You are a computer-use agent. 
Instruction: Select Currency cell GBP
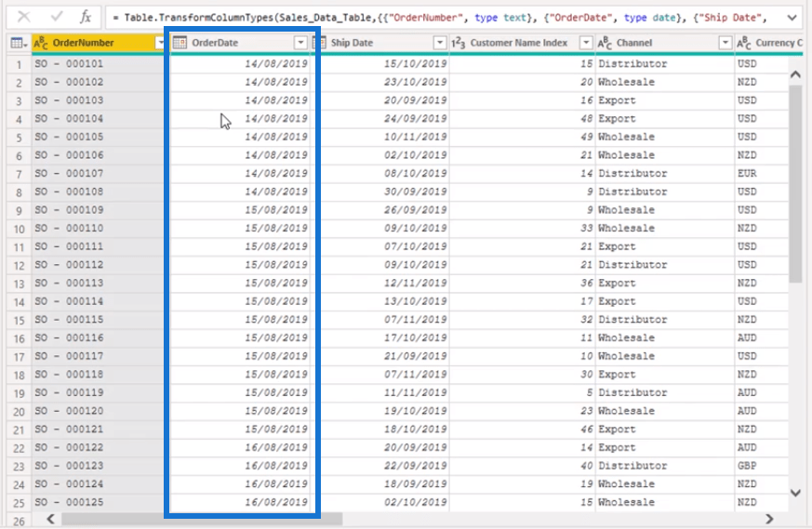(x=761, y=466)
